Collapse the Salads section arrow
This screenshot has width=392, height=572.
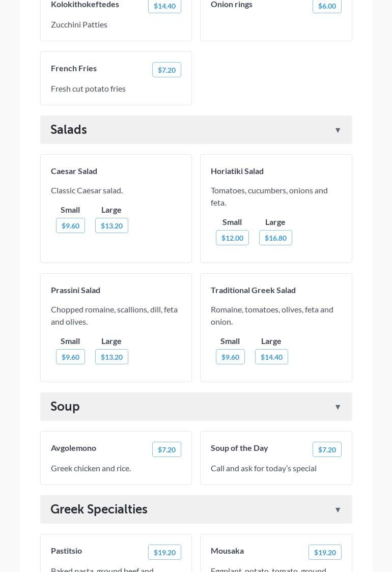(338, 130)
